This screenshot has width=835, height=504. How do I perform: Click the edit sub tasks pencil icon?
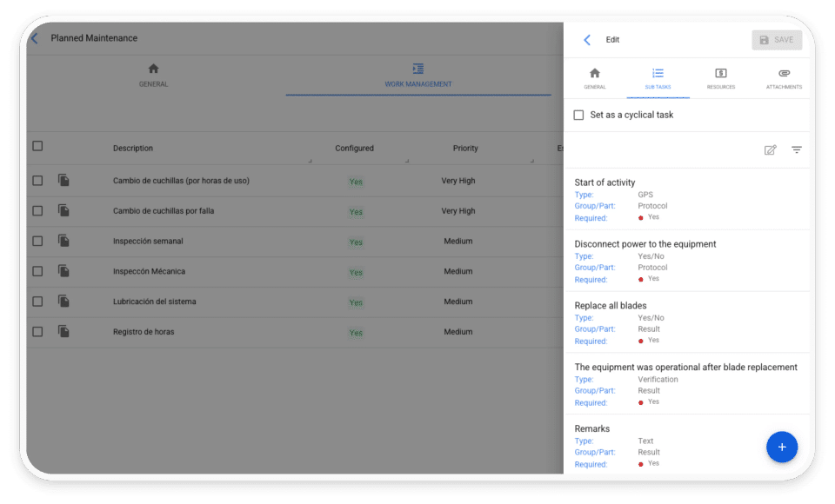point(770,150)
